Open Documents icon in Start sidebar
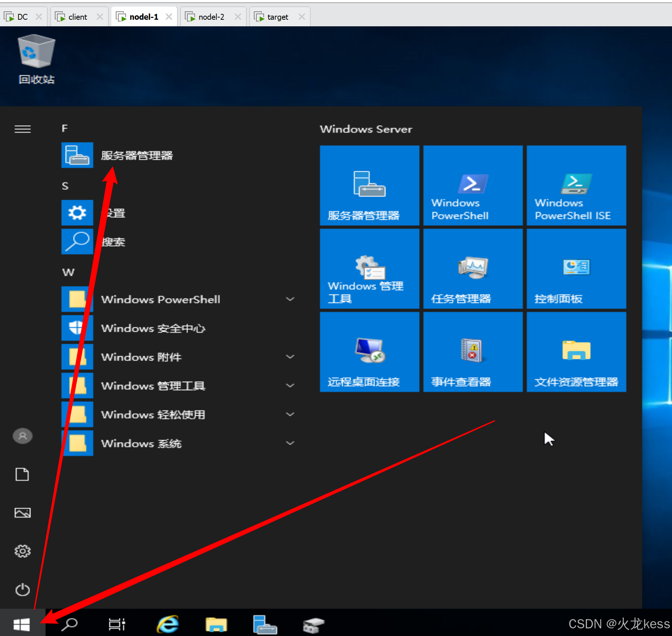Viewport: 672px width, 636px height. tap(22, 474)
